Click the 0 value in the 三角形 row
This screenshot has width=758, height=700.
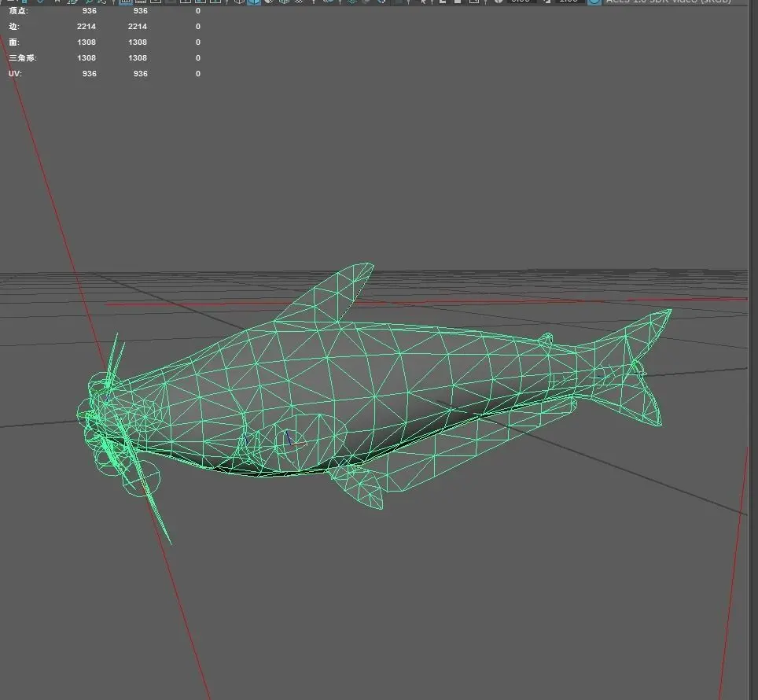[x=197, y=57]
